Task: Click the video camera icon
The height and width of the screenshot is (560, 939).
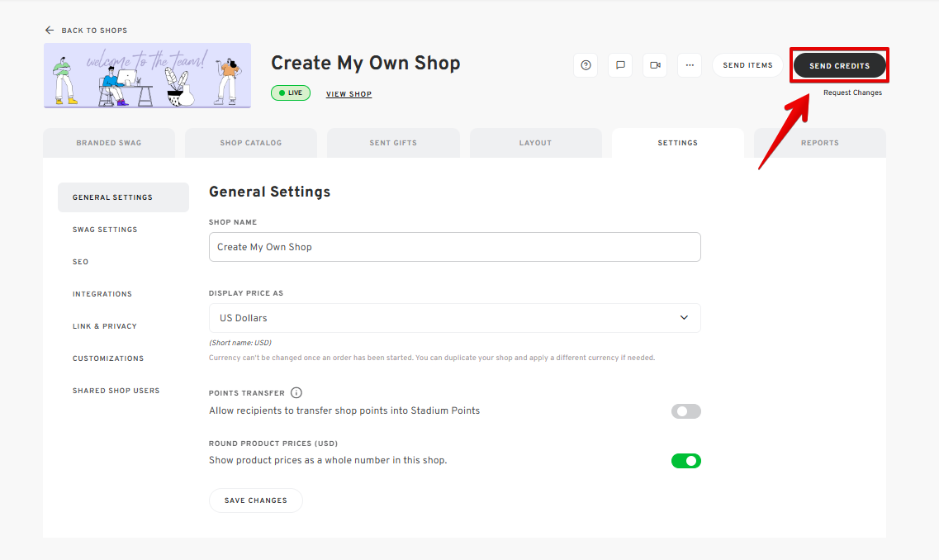Action: tap(655, 65)
